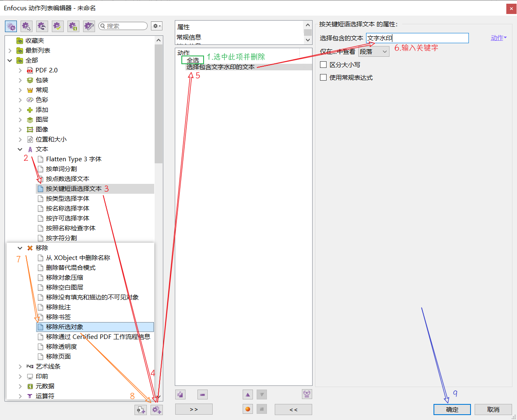
Task: Expand the 图层 category
Action: (20, 120)
